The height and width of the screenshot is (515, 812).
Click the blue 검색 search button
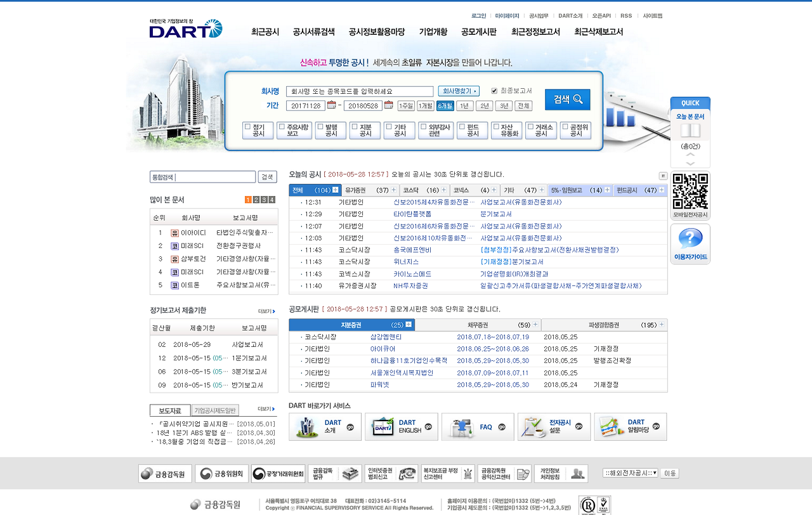[x=567, y=100]
